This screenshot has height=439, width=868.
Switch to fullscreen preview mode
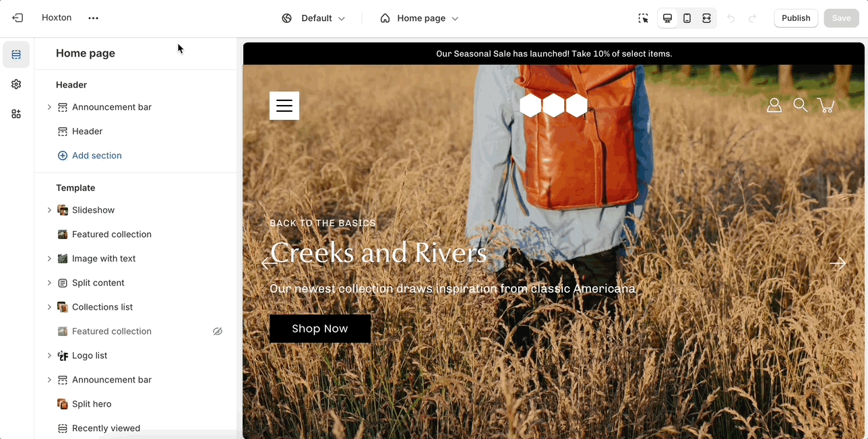706,18
